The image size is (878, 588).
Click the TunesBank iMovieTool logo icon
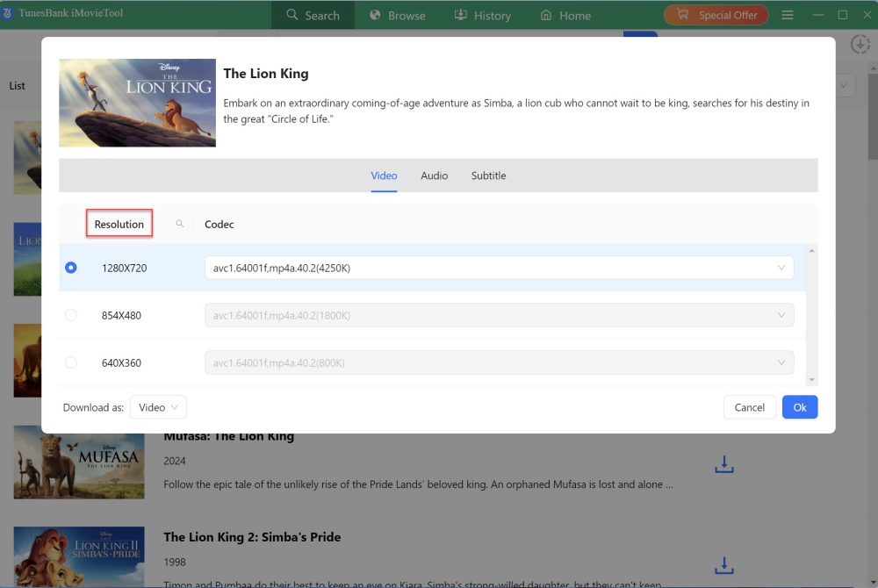pos(7,12)
